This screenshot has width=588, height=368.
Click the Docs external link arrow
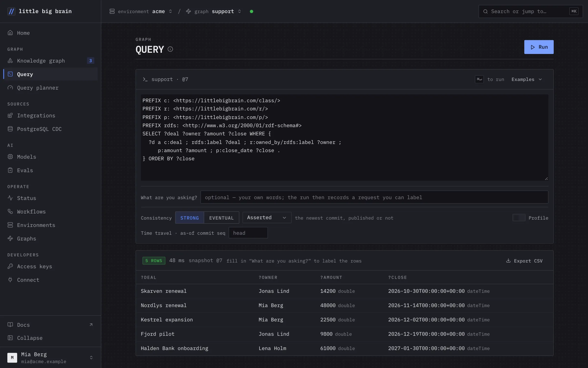click(91, 325)
